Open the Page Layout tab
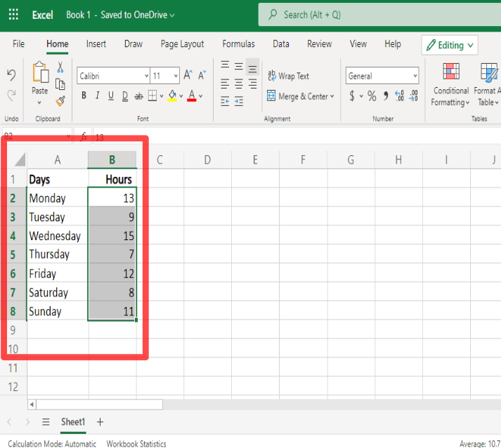This screenshot has height=448, width=501. click(x=182, y=44)
